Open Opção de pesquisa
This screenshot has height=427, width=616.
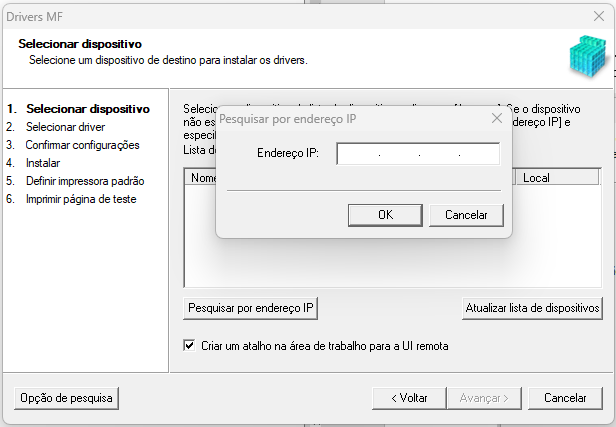click(x=66, y=398)
